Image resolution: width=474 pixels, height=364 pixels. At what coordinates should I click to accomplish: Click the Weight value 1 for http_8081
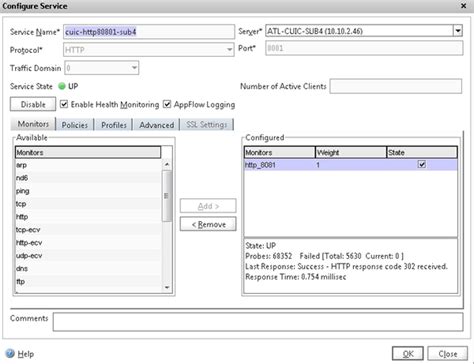point(318,165)
